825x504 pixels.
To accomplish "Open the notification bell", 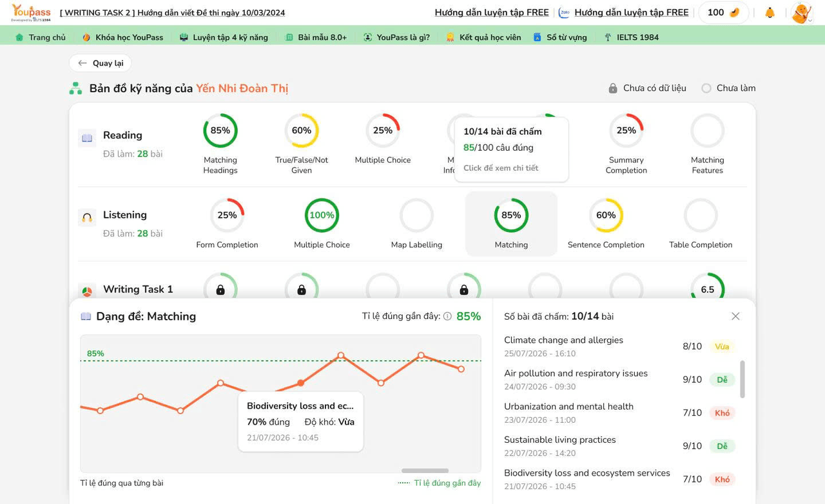I will pyautogui.click(x=770, y=13).
